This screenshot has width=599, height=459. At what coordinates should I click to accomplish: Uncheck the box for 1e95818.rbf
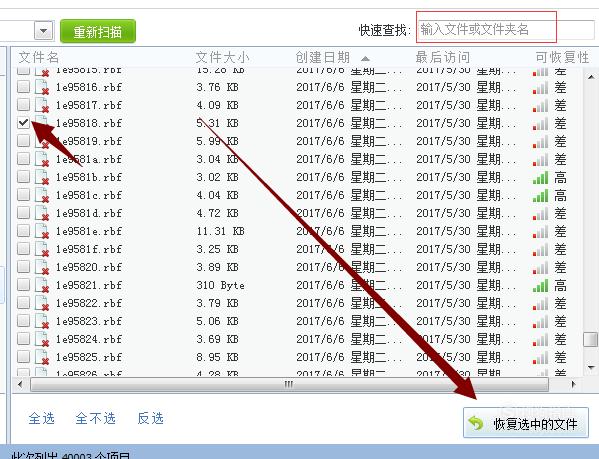24,123
